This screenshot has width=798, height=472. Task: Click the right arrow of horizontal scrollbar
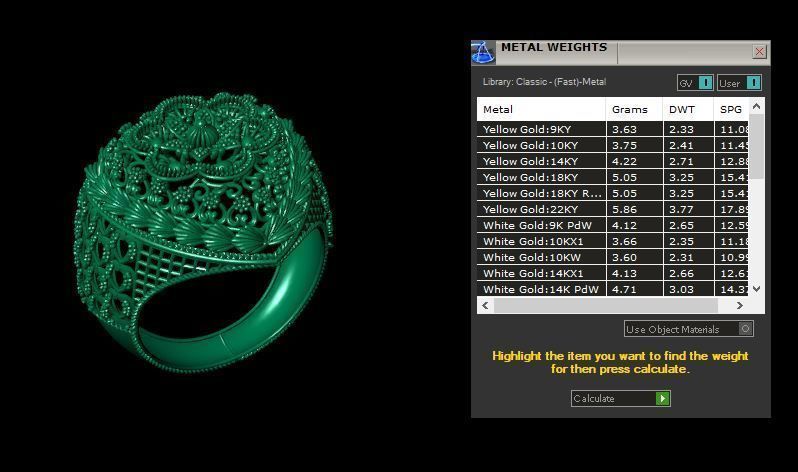[739, 306]
